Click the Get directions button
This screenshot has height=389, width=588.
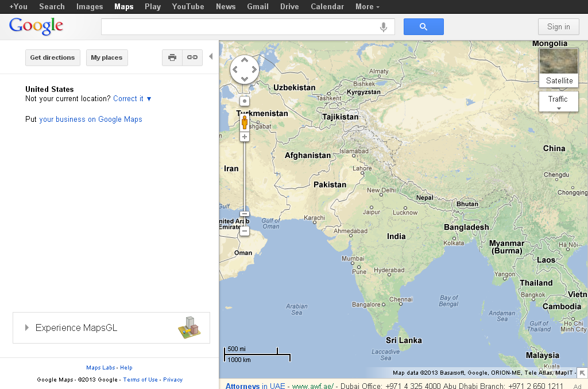tap(52, 57)
